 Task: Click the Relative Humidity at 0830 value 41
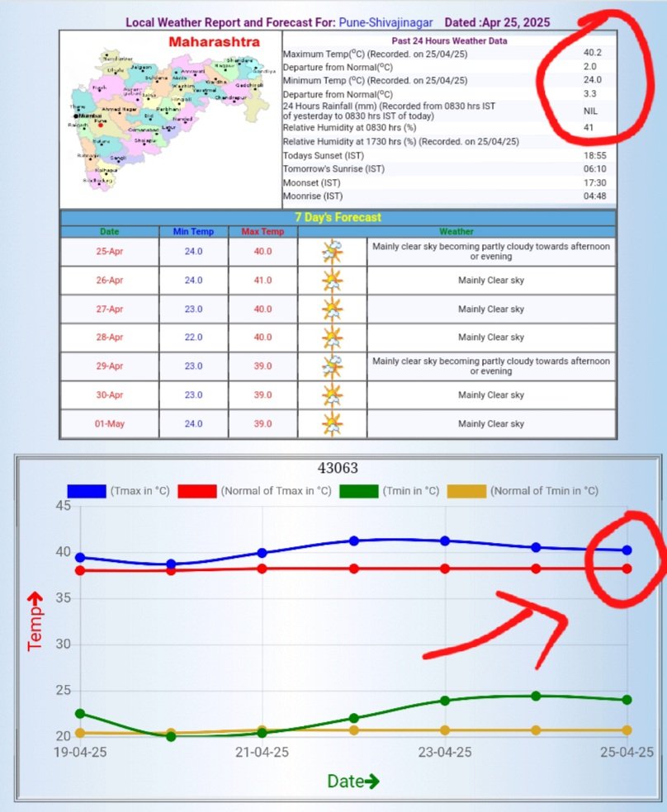coord(589,127)
